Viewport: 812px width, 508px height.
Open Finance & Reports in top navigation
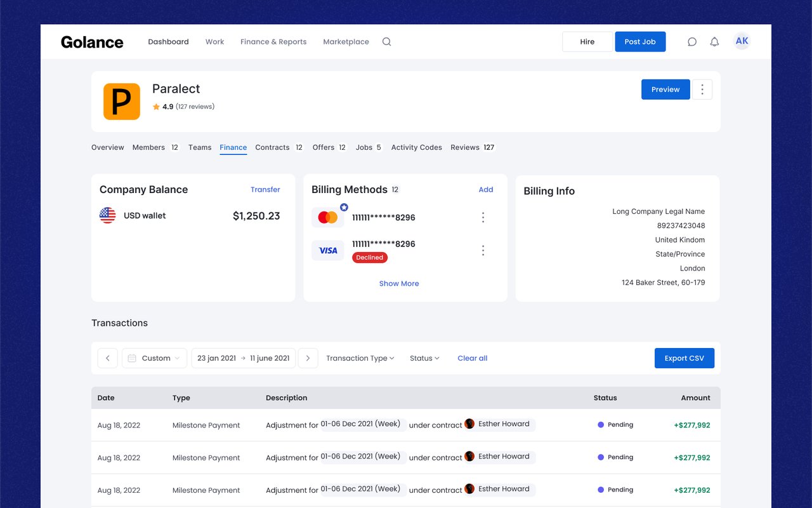point(273,42)
